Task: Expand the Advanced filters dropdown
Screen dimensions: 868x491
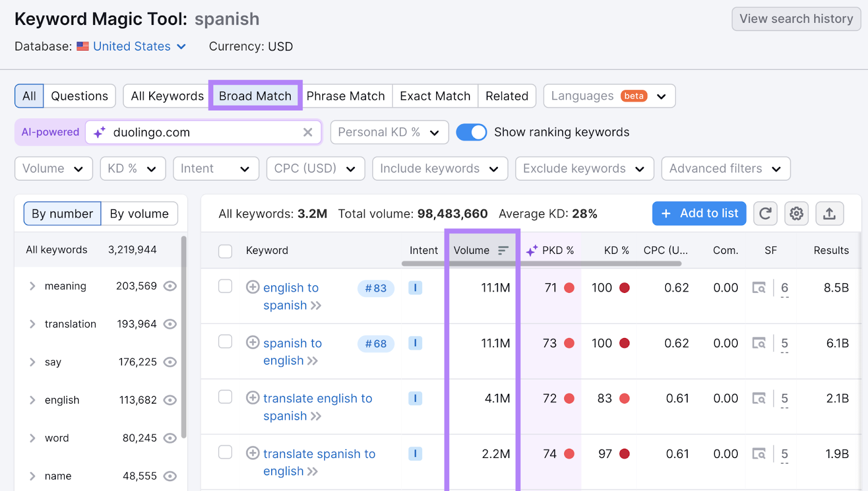Action: point(725,168)
